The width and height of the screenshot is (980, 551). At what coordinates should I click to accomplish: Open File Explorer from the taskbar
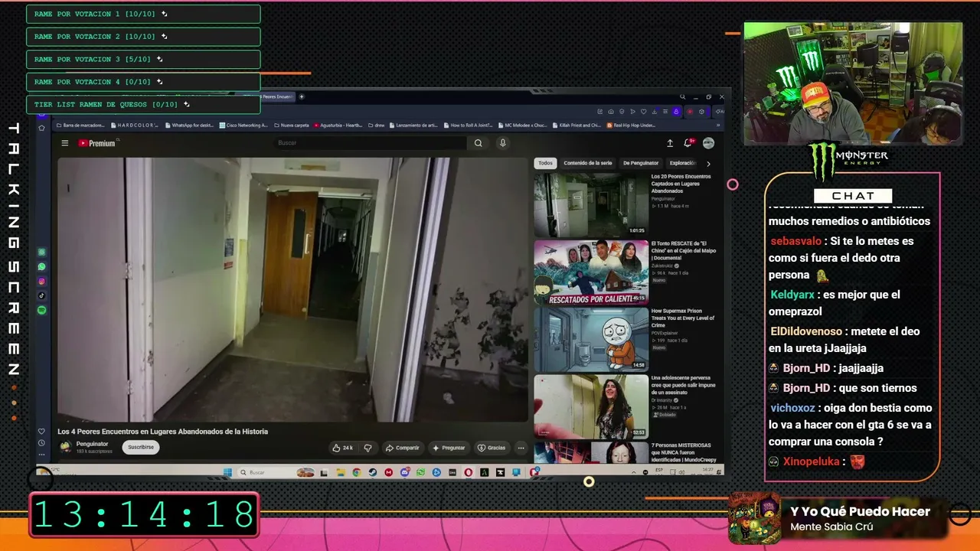click(x=340, y=472)
